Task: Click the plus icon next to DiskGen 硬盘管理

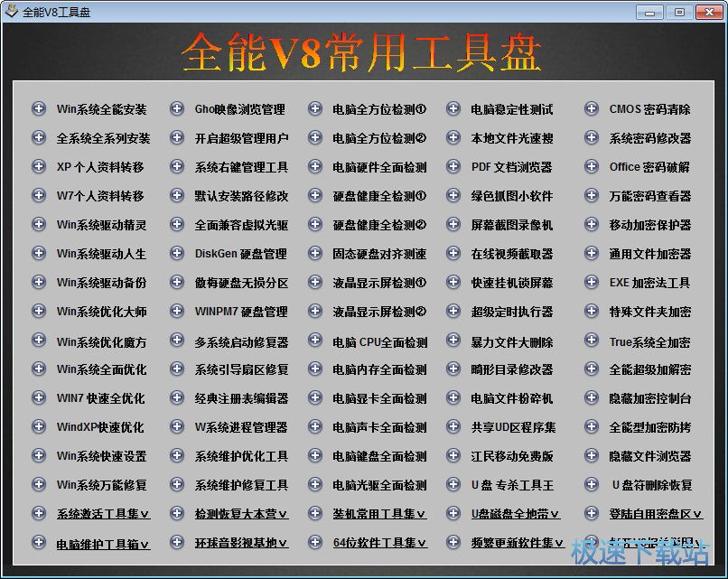Action: pyautogui.click(x=177, y=254)
